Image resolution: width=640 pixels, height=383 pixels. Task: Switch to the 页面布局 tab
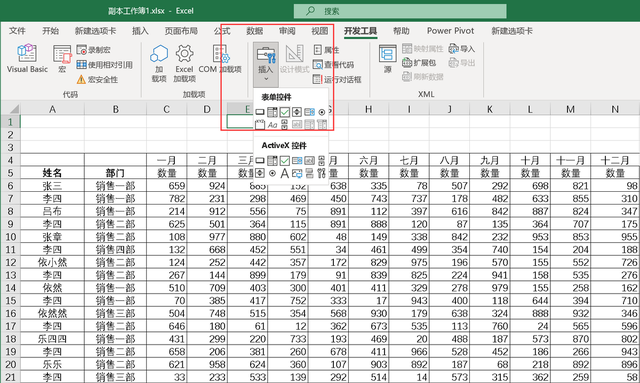(x=181, y=31)
